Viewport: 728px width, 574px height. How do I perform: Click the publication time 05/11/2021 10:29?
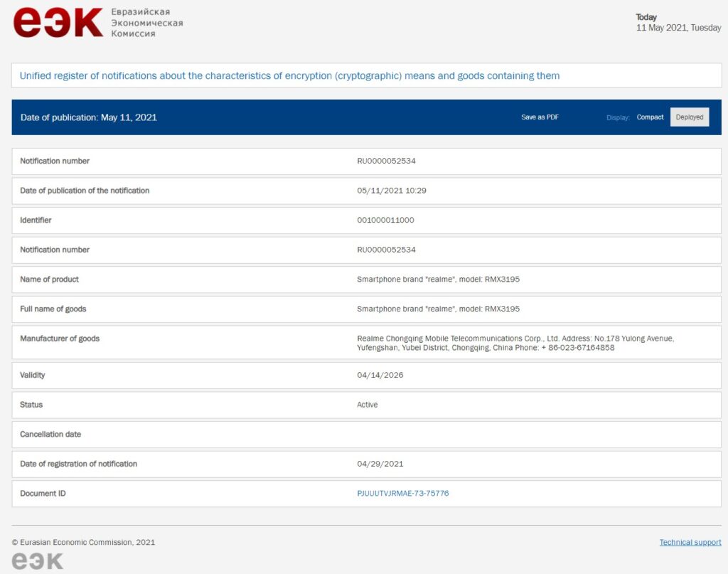pyautogui.click(x=391, y=191)
